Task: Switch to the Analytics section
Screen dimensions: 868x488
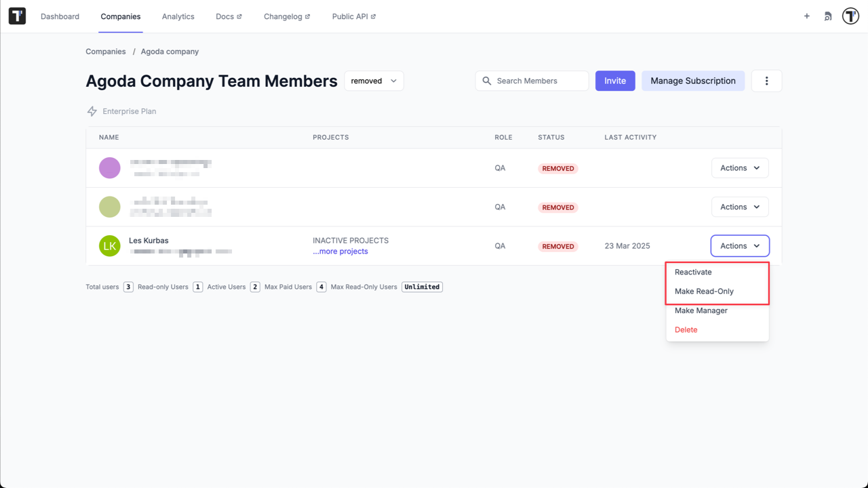Action: tap(178, 16)
